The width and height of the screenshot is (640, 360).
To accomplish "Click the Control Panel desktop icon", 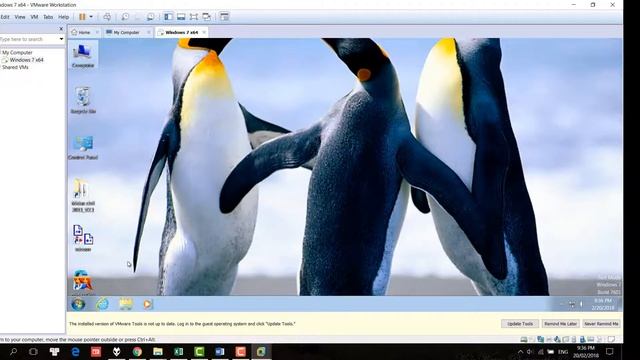I will point(83,147).
